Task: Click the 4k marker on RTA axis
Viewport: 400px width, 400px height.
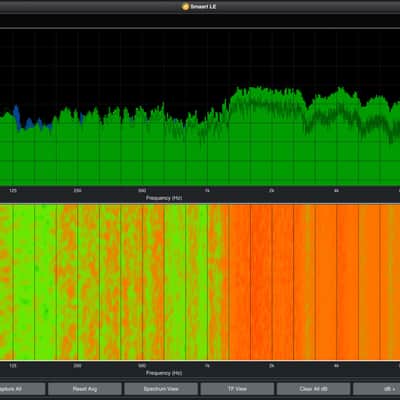Action: coord(336,191)
